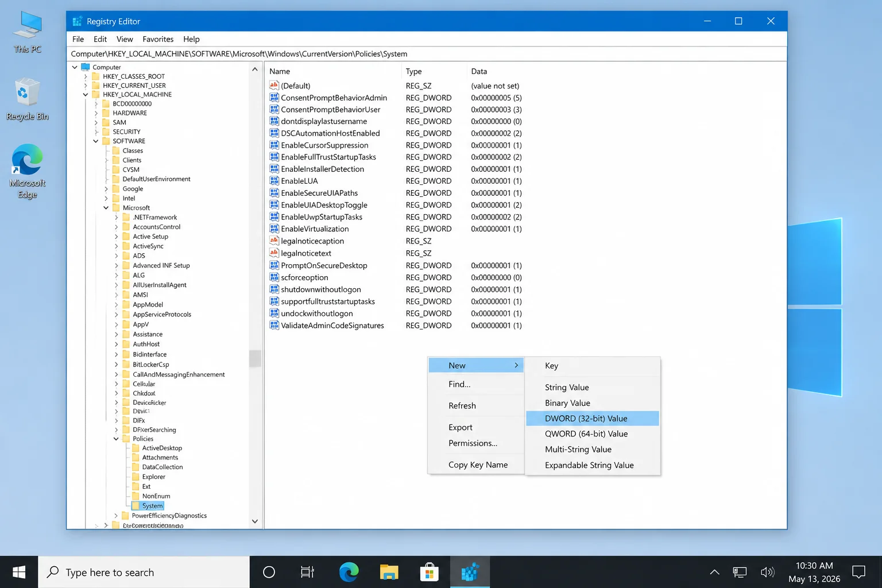Click the Computer icon in tree
Image resolution: width=882 pixels, height=588 pixels.
pyautogui.click(x=86, y=67)
